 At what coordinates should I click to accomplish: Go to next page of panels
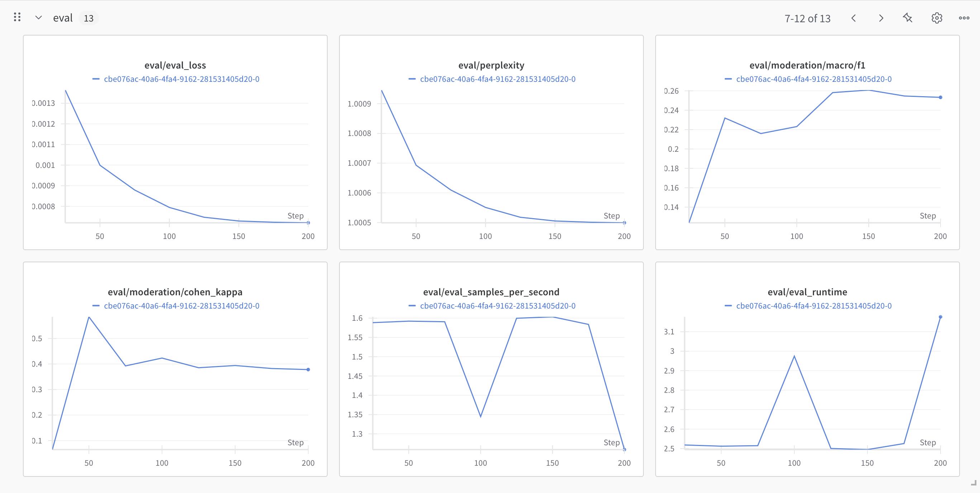881,18
